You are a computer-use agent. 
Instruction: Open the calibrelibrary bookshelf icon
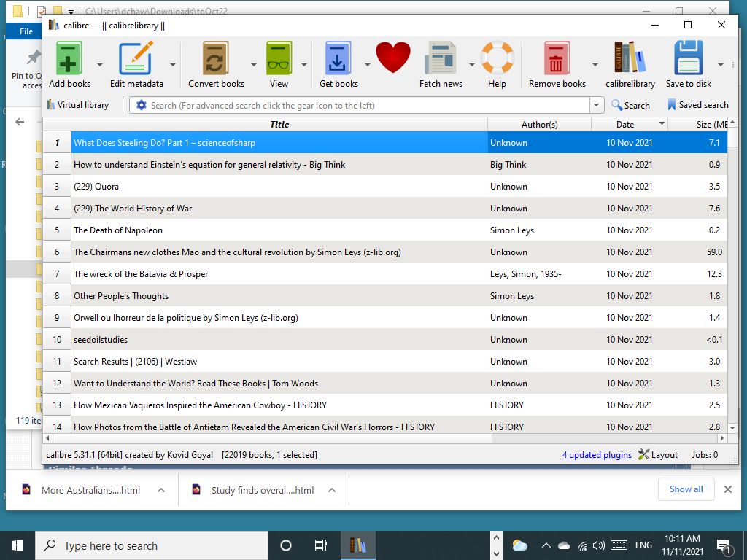(x=630, y=57)
